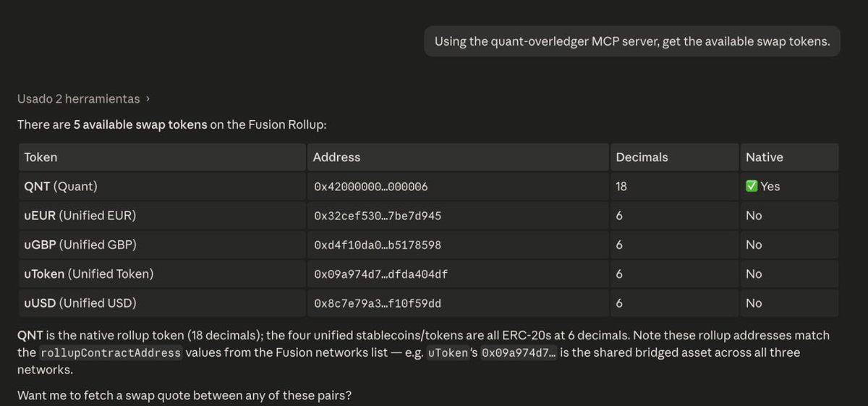This screenshot has width=868, height=406.
Task: Select the "Address" column header
Action: (458, 157)
